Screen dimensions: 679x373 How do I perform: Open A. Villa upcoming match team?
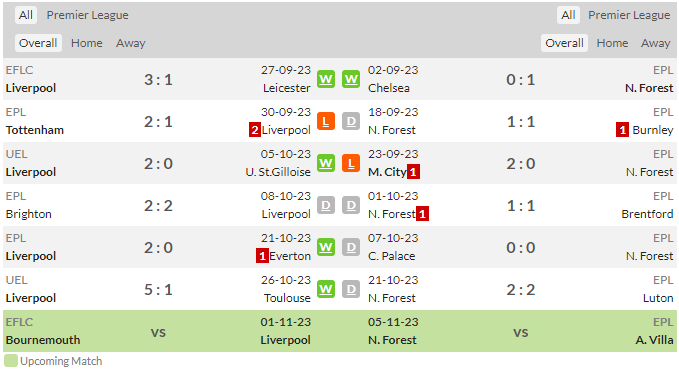[654, 340]
